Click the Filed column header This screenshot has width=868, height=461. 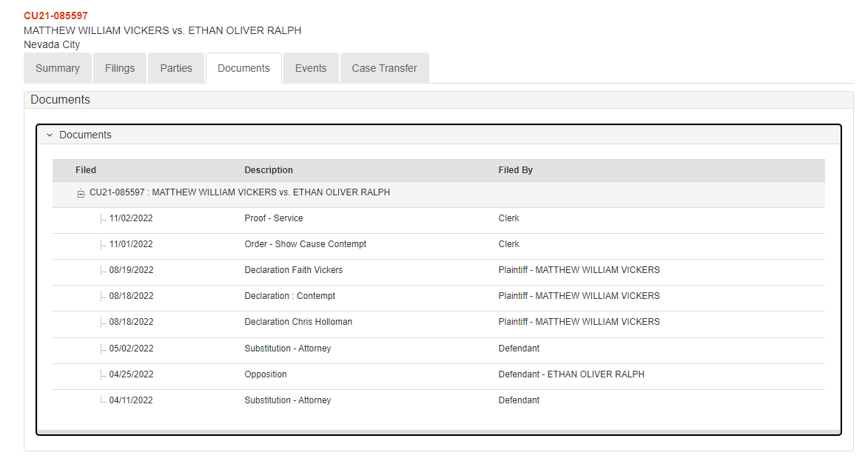pyautogui.click(x=86, y=170)
